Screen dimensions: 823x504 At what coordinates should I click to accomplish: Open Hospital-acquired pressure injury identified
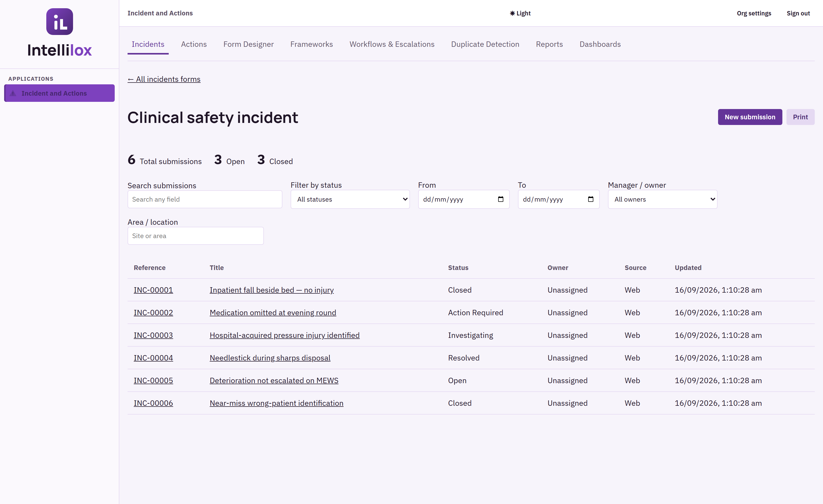(x=284, y=335)
